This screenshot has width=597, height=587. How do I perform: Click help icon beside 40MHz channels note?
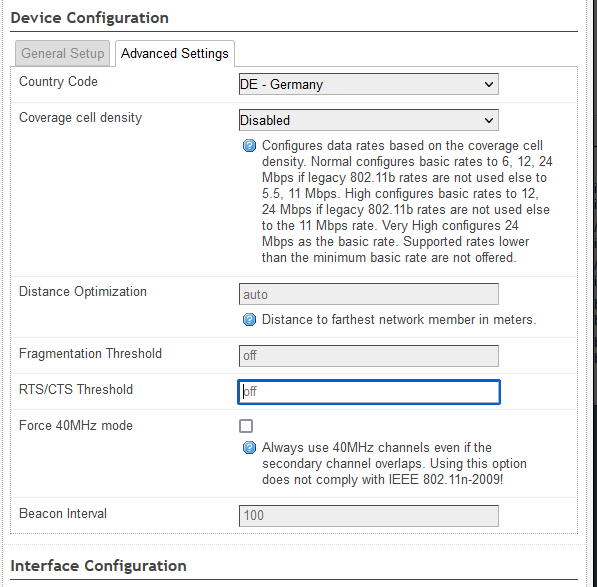click(249, 448)
